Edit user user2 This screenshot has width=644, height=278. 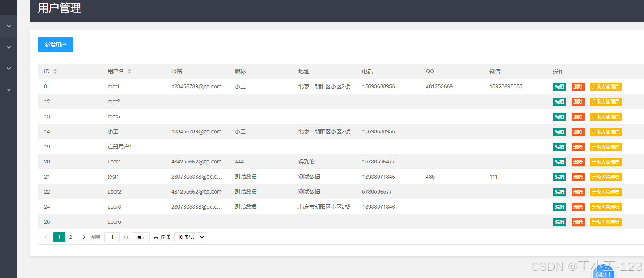560,192
